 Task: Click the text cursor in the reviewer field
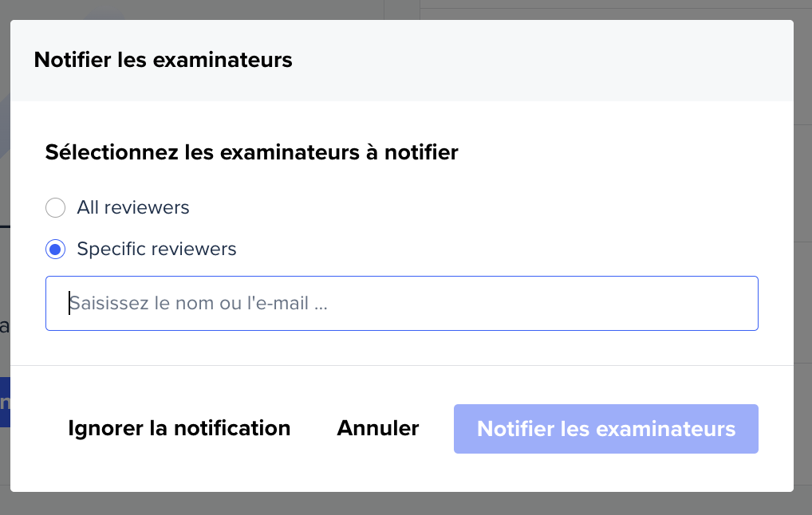[69, 303]
